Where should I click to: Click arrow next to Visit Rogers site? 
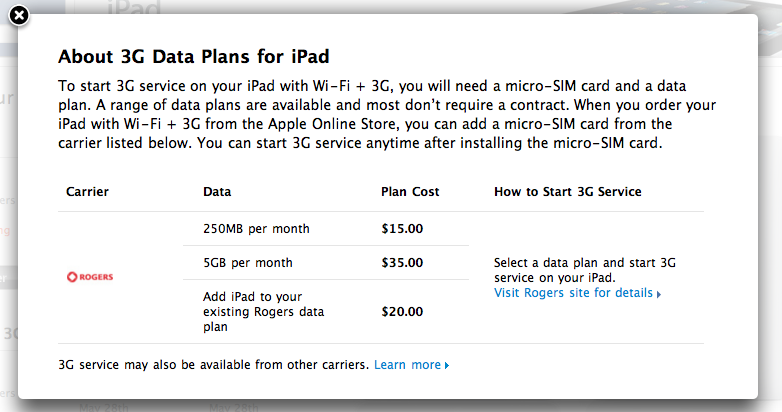659,294
